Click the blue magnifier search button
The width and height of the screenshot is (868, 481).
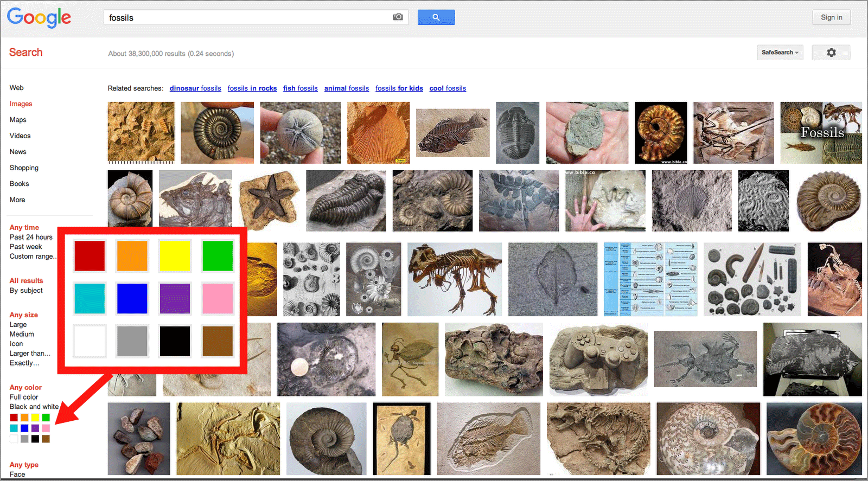click(436, 17)
